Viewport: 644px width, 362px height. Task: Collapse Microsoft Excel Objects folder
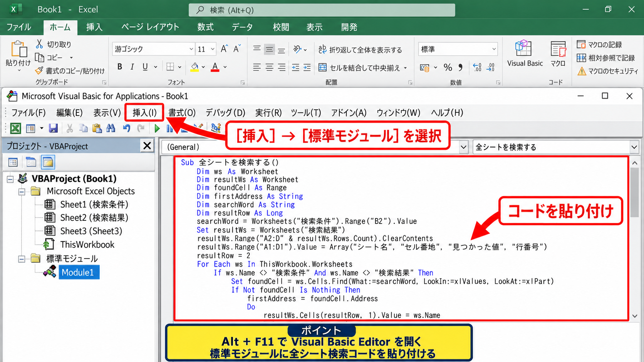[22, 192]
